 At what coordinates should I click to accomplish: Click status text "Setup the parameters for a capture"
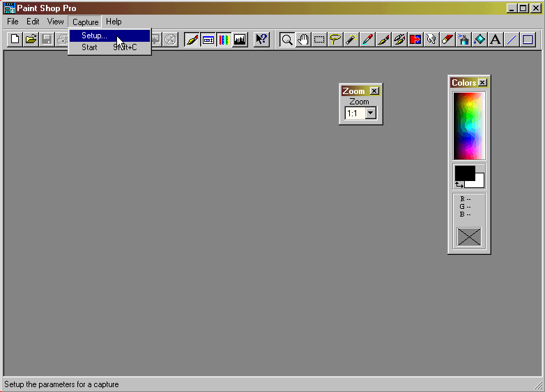(x=61, y=384)
